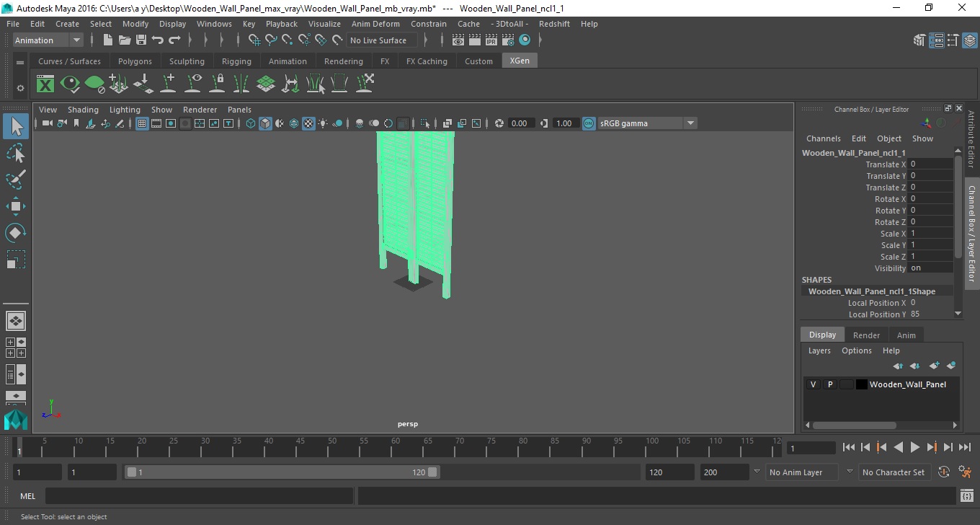Open the Animation menu set dropdown
Image resolution: width=980 pixels, height=525 pixels.
(48, 40)
